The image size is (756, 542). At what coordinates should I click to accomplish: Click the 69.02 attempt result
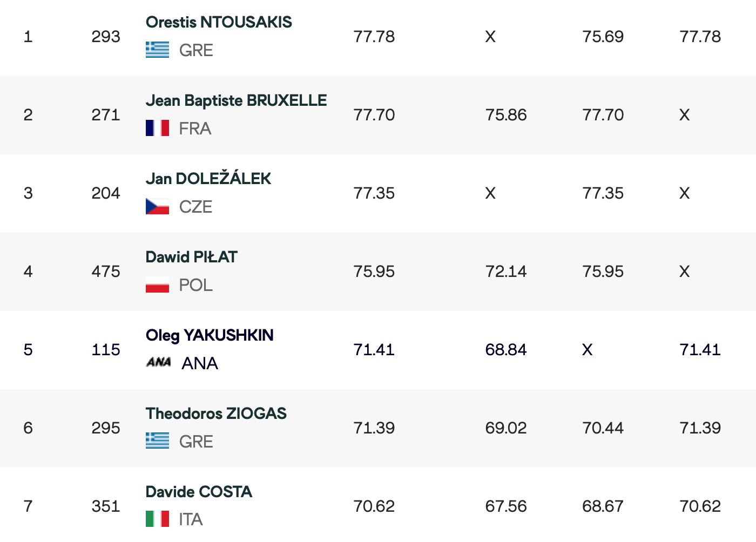506,428
